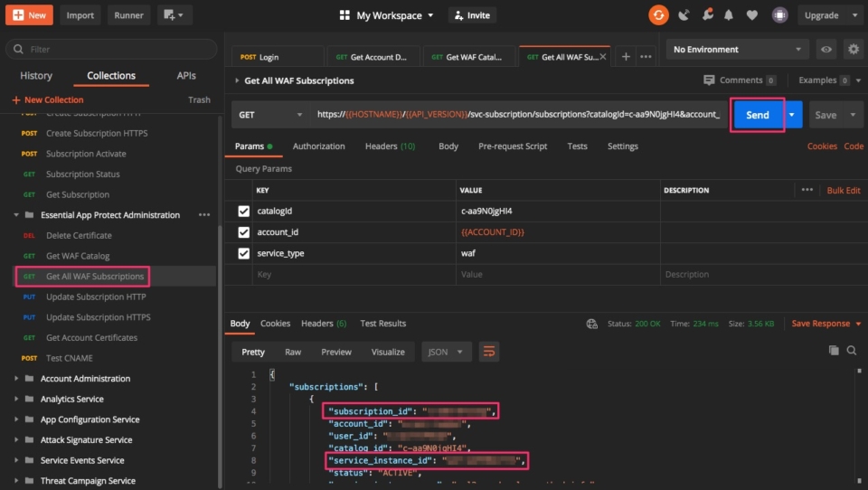Click the New button
This screenshot has height=490, width=868.
(29, 15)
